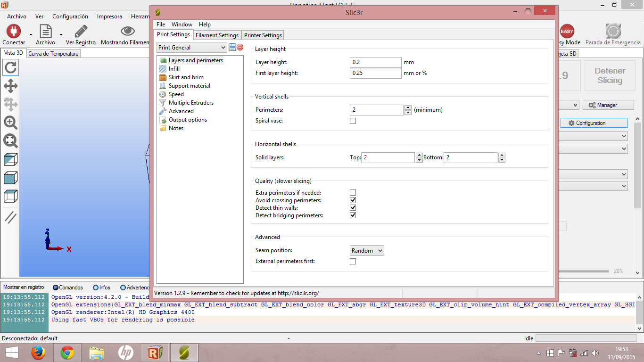
Task: Toggle the Advertencias log filter
Action: click(135, 288)
